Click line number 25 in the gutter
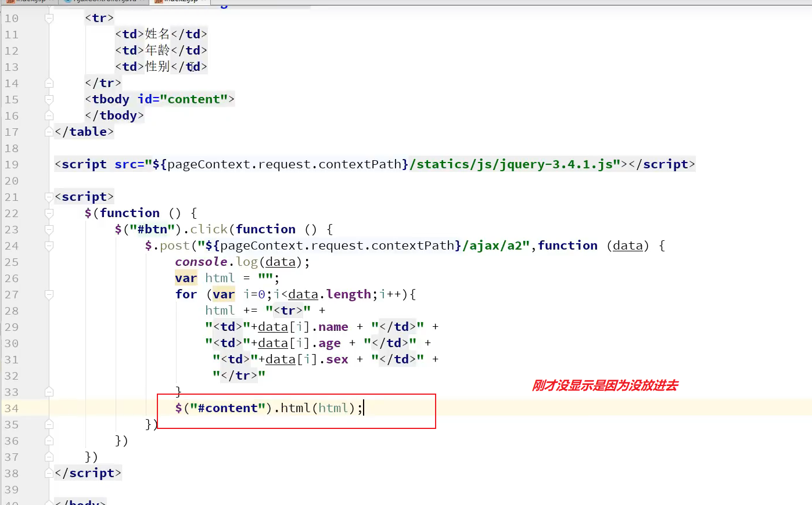Screen dimensions: 812x505 12,262
